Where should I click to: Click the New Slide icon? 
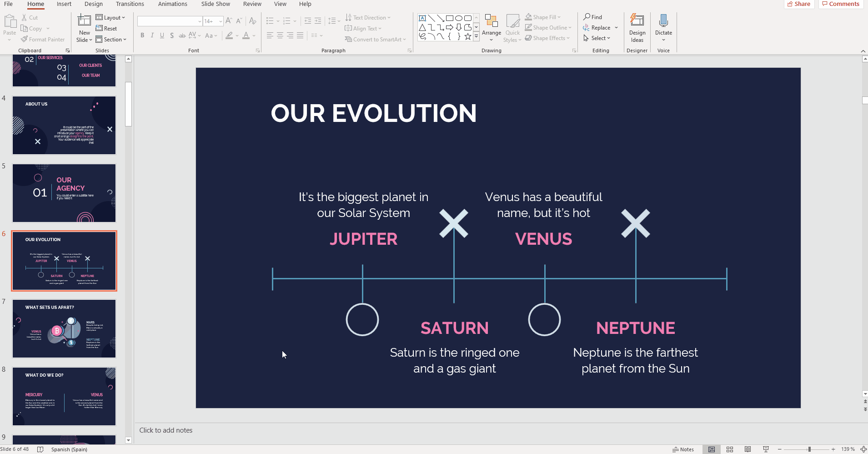pyautogui.click(x=84, y=21)
